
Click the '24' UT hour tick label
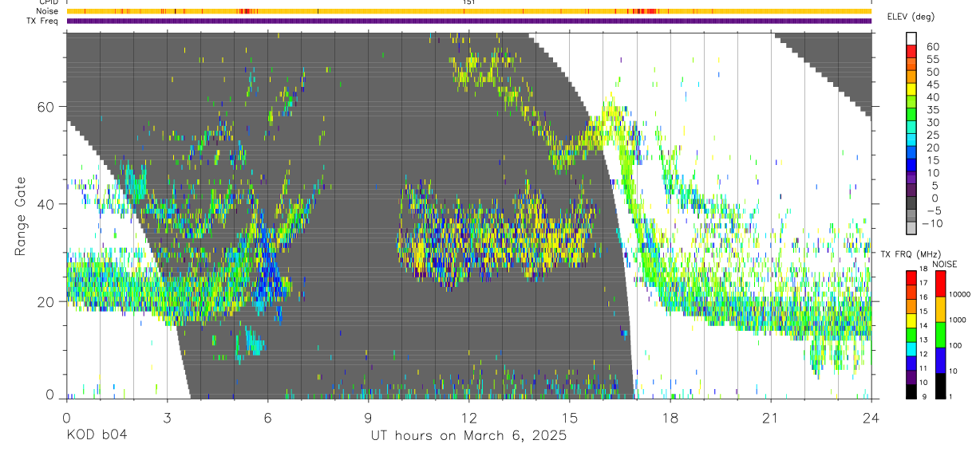coord(871,417)
